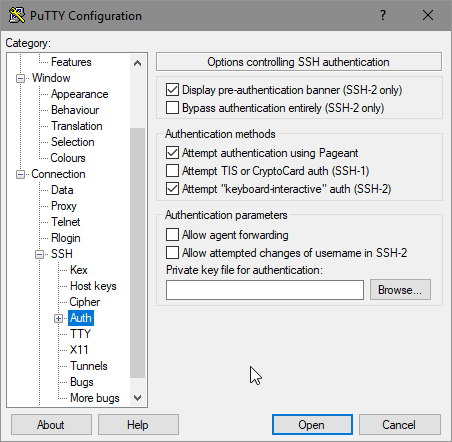Enable Attempt TIS or CryptoCard auth

tap(172, 171)
